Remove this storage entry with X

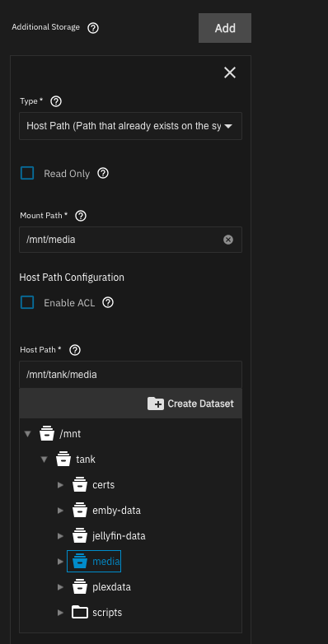230,72
